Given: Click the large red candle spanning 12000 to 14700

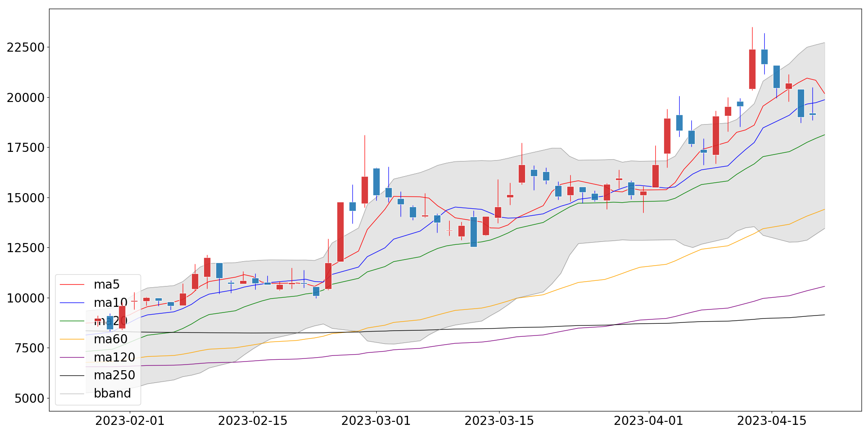Looking at the screenshot, I should point(340,232).
